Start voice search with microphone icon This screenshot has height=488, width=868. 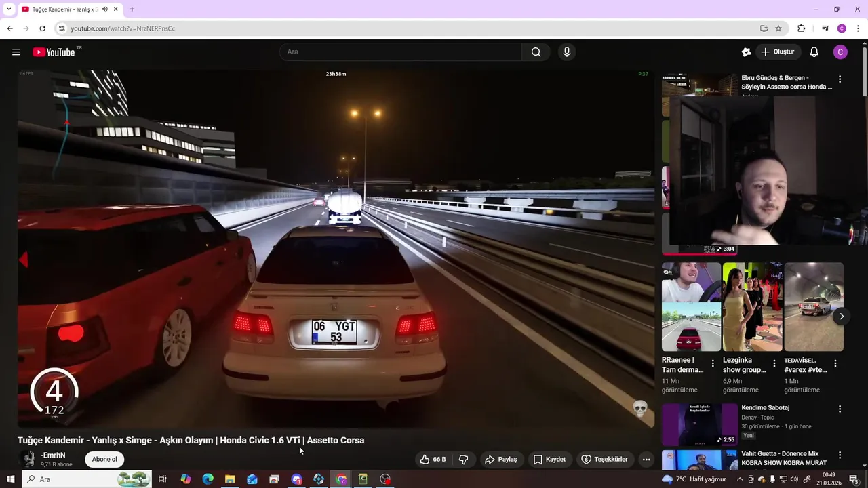coord(567,52)
